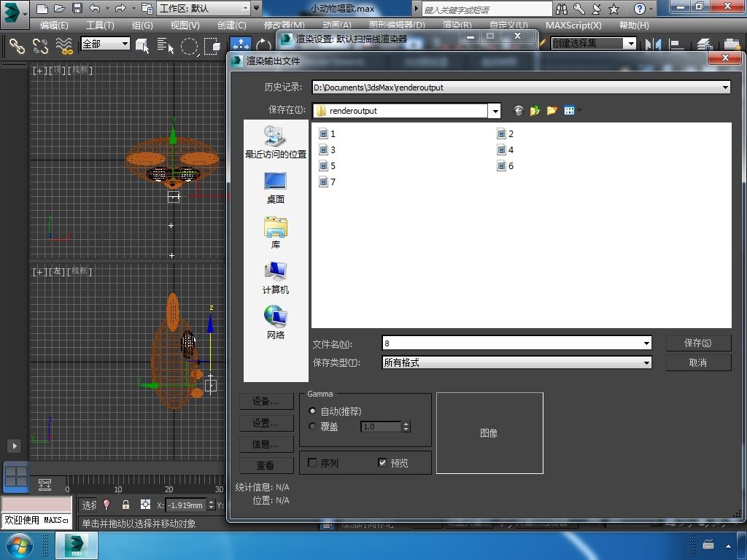Viewport: 747px width, 560px height.
Task: Open the 视图(V) menu
Action: click(x=185, y=26)
